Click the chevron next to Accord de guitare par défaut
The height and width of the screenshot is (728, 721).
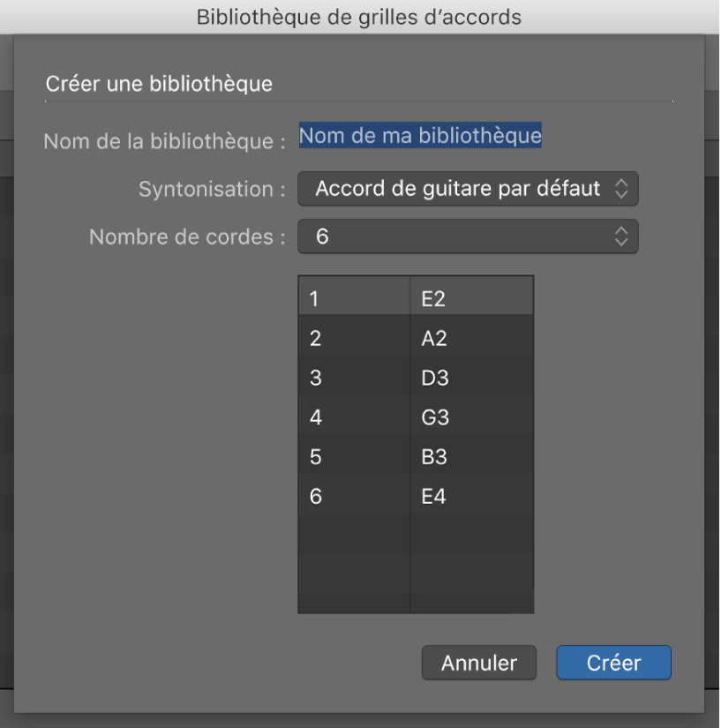[x=624, y=188]
